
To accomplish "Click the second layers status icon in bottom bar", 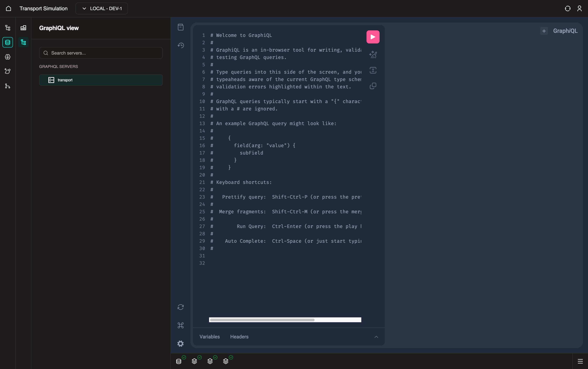I will [x=210, y=361].
